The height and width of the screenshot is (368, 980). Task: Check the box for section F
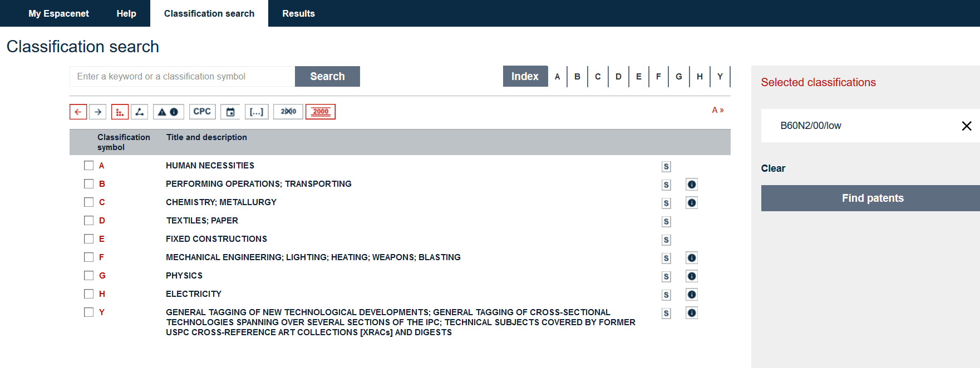click(x=88, y=257)
